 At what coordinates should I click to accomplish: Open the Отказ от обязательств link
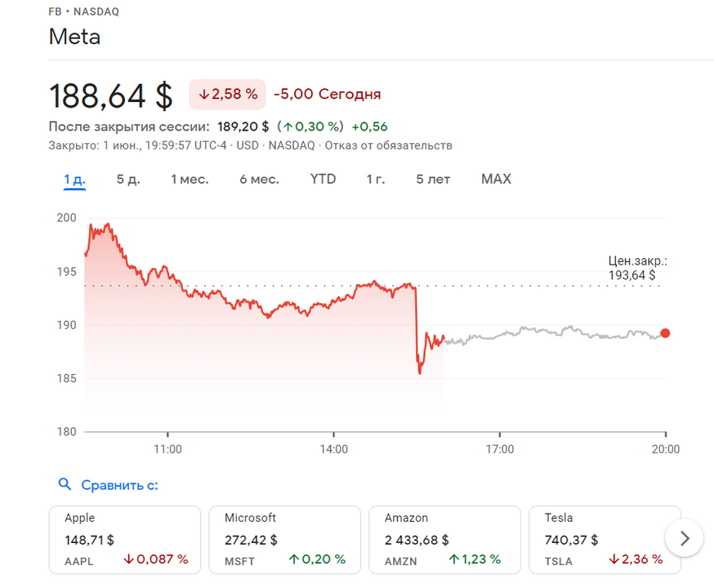[389, 145]
